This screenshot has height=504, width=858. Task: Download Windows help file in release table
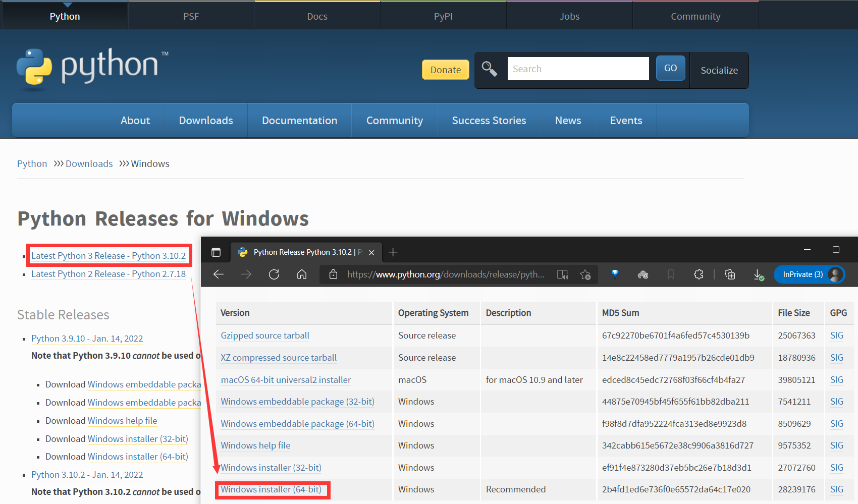255,445
